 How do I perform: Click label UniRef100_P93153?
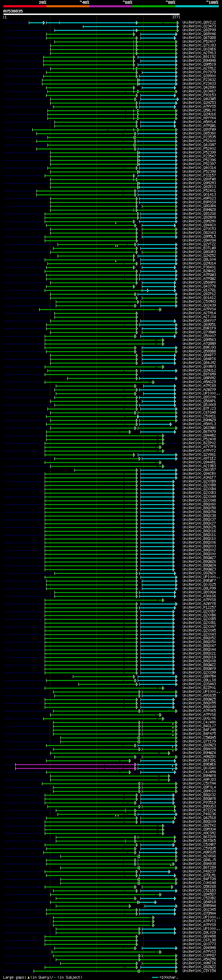[x=199, y=95]
